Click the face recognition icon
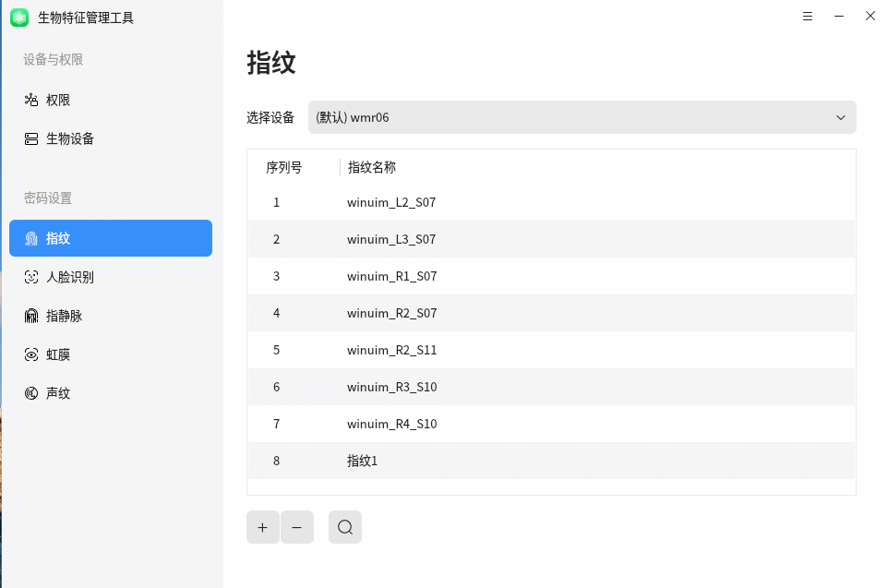This screenshot has height=588, width=888. tap(31, 277)
